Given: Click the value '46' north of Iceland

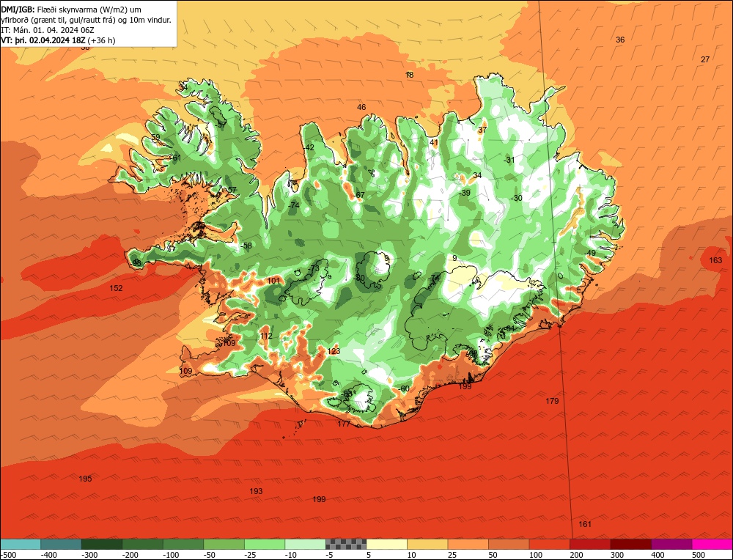Looking at the screenshot, I should coord(361,107).
